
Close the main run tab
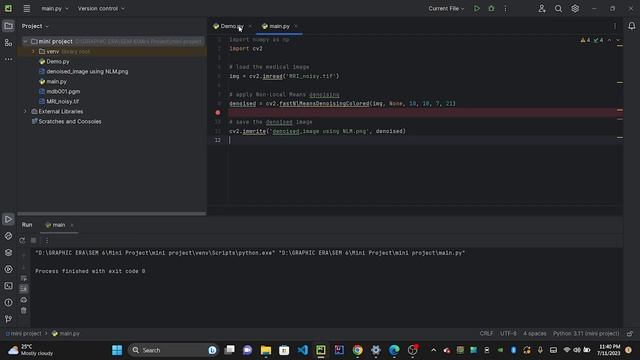coord(72,225)
